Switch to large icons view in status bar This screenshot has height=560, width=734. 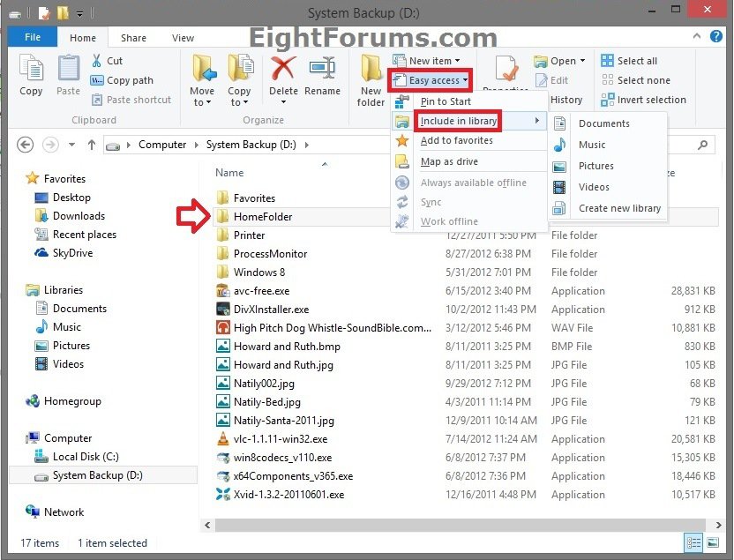pyautogui.click(x=713, y=543)
